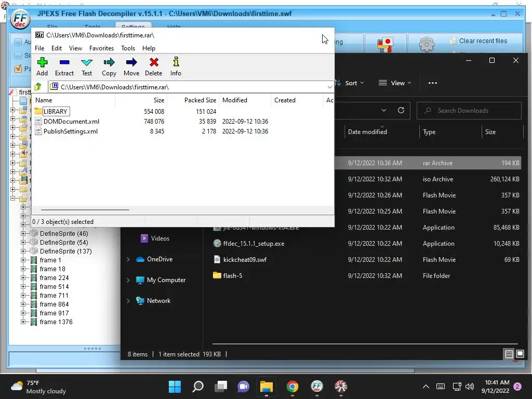
Task: Toggle the checked Pa checkbox in JPEXS
Action: 18,69
